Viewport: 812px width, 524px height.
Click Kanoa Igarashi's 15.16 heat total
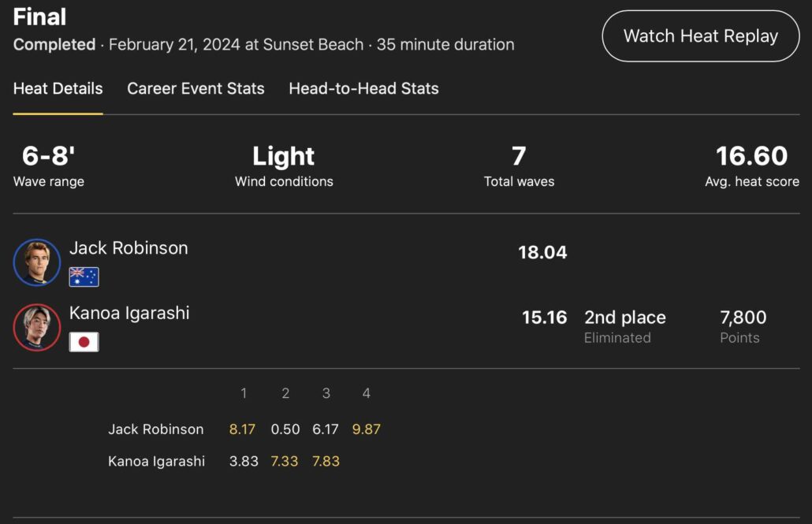544,318
